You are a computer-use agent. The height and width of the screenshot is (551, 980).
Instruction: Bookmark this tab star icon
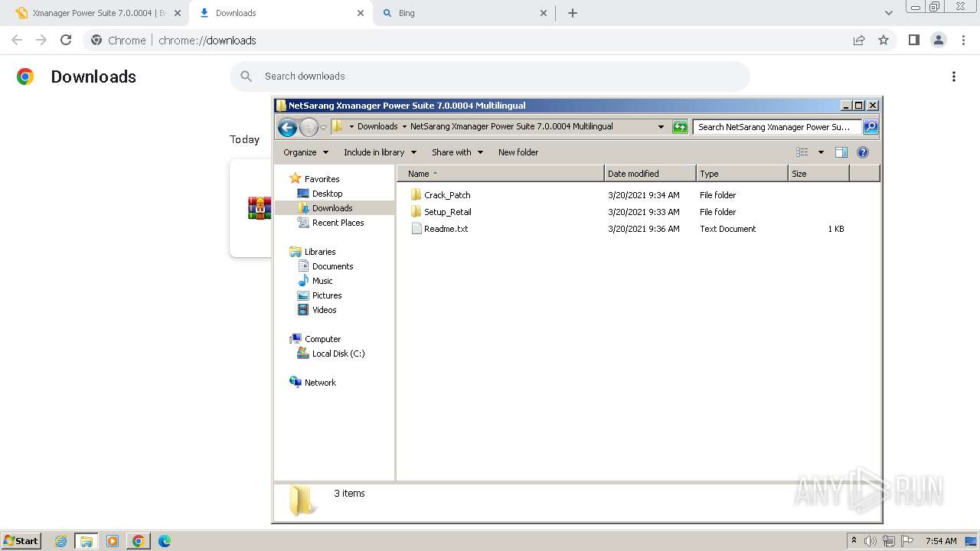click(884, 40)
